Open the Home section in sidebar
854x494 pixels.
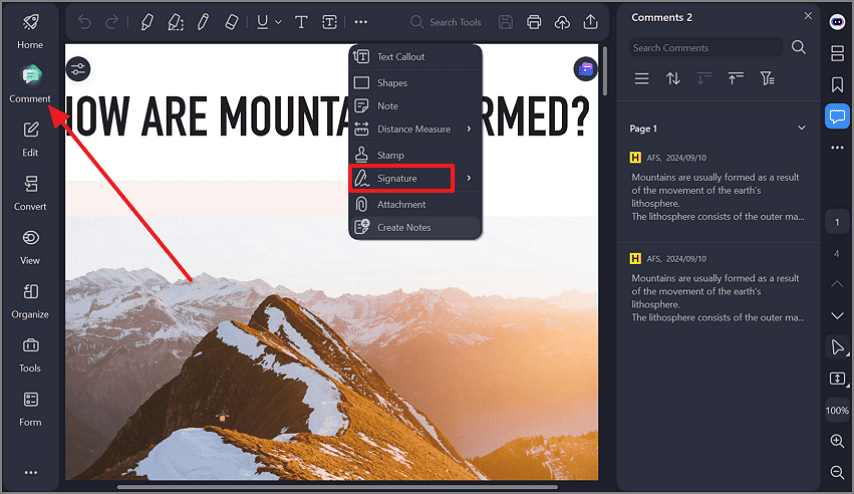click(x=30, y=32)
